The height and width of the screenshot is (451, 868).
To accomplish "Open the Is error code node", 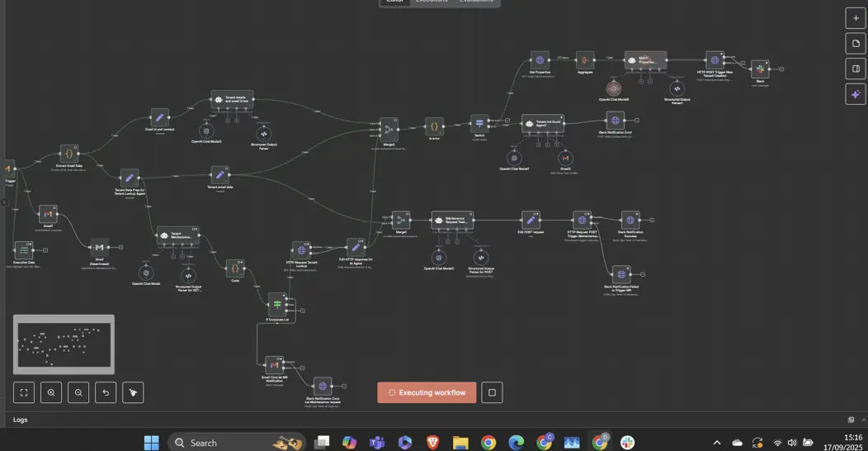I will click(434, 126).
